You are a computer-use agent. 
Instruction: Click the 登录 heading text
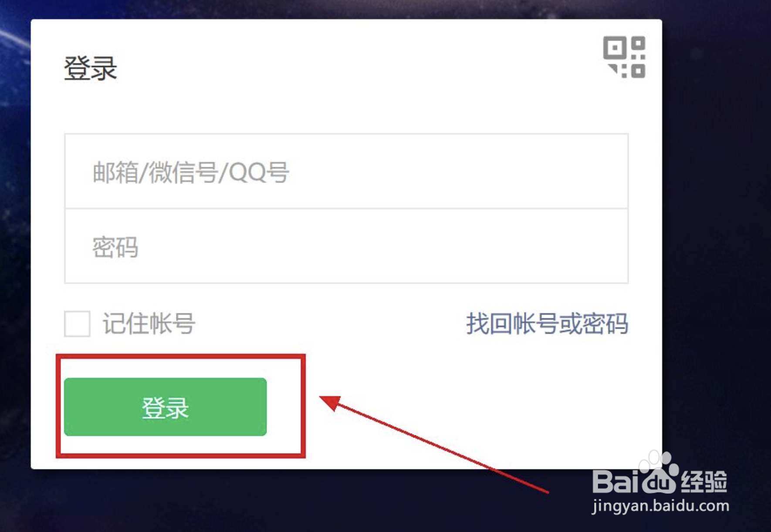click(x=91, y=69)
